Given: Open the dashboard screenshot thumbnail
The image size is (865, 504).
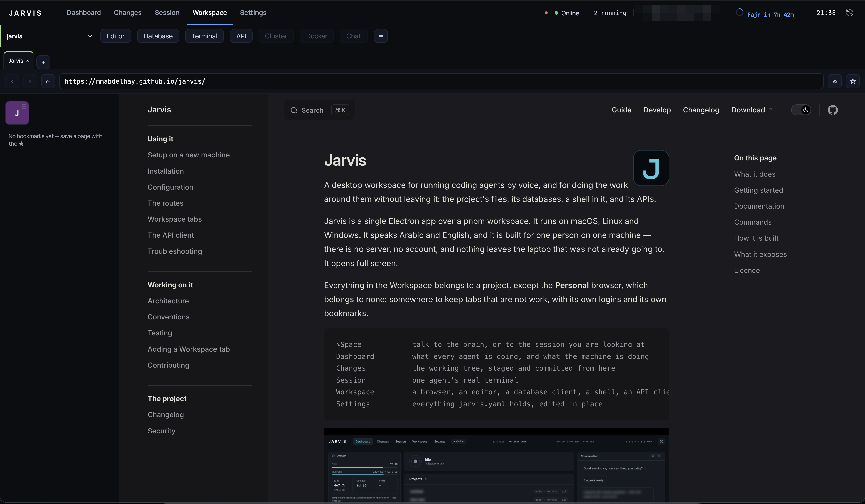Looking at the screenshot, I should pos(497,466).
